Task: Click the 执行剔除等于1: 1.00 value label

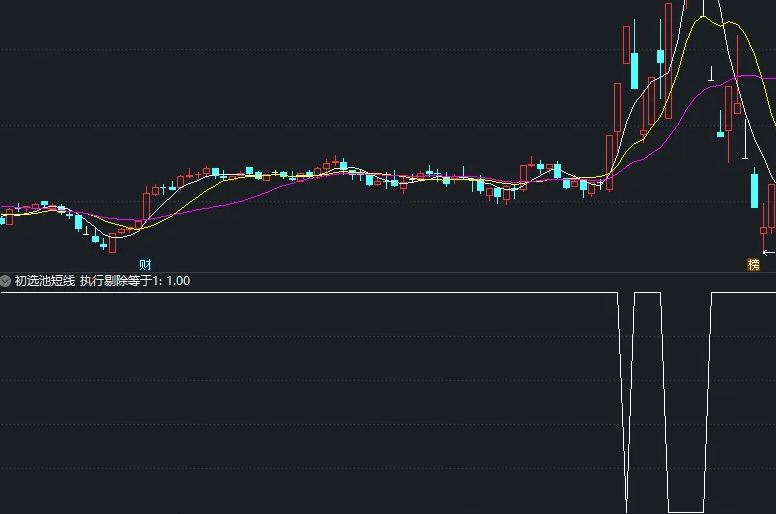Action: 135,281
